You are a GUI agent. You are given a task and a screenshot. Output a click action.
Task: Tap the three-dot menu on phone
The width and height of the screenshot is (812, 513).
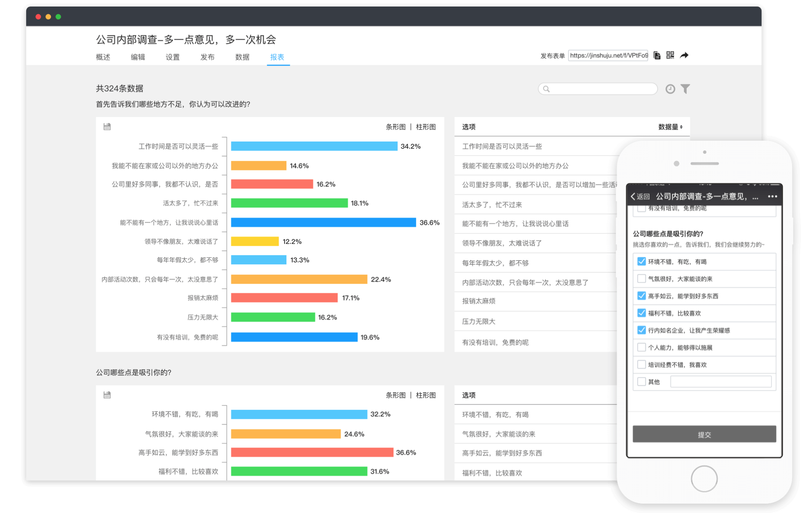tap(772, 197)
